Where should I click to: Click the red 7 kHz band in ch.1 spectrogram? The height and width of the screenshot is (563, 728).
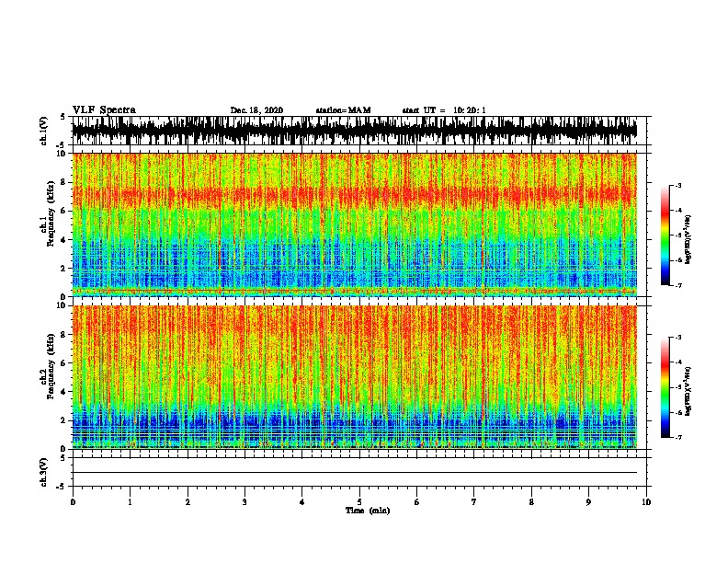click(x=355, y=195)
